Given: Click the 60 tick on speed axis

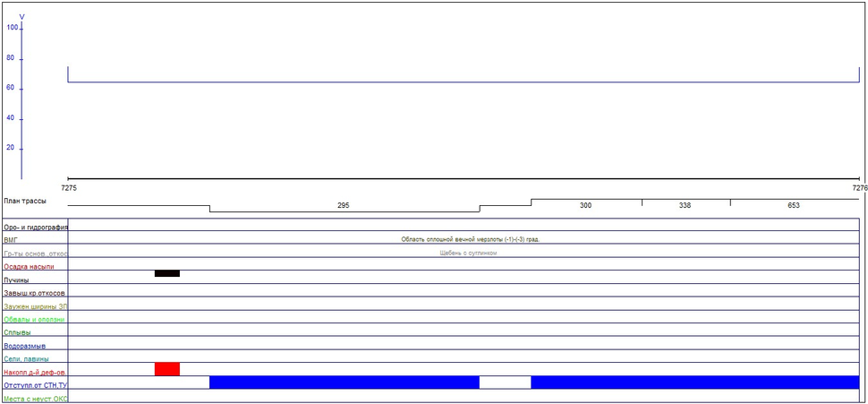Looking at the screenshot, I should [11, 88].
